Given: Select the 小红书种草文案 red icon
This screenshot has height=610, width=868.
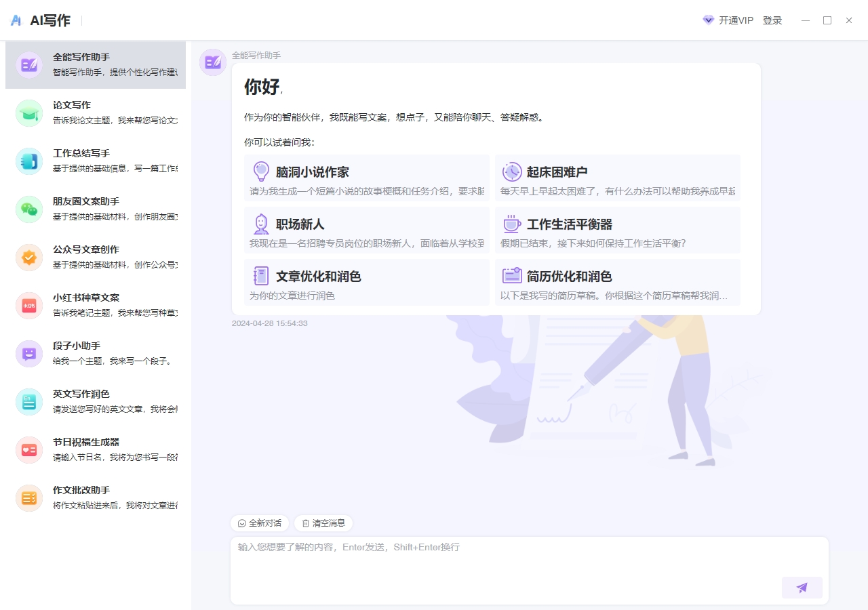Looking at the screenshot, I should point(29,306).
